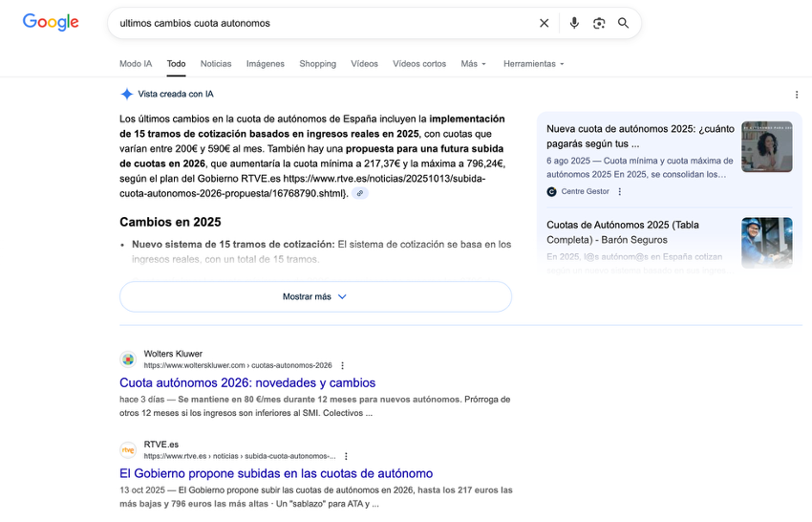This screenshot has width=812, height=522.
Task: Open the Vídeos cortos tab
Action: [x=419, y=64]
